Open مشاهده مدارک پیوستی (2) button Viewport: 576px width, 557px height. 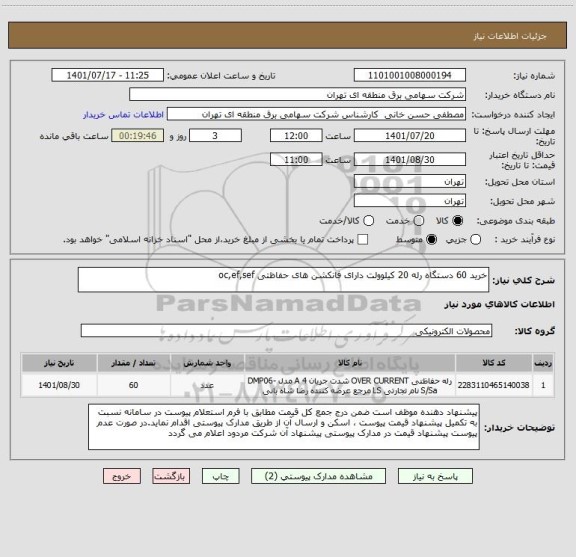coord(318,476)
